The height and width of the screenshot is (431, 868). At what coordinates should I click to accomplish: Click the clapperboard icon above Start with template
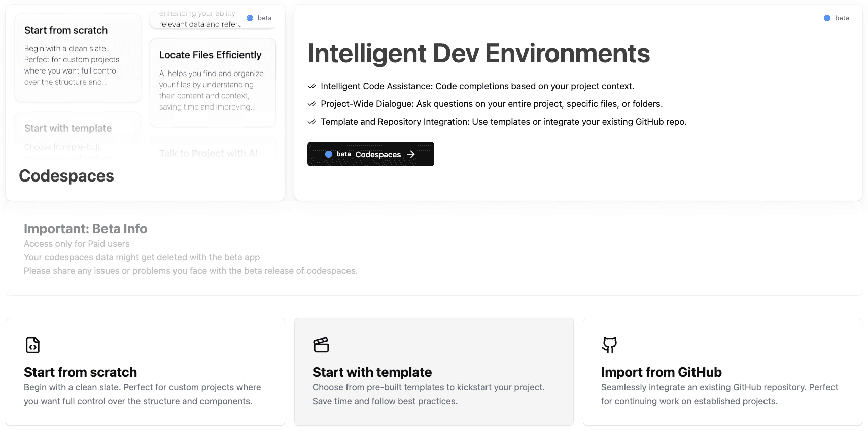tap(321, 345)
